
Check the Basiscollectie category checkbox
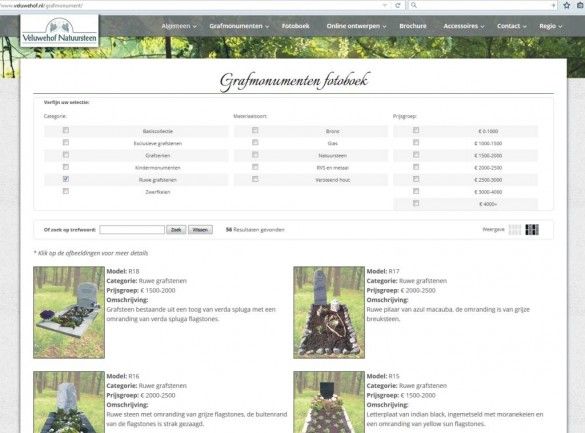[66, 130]
